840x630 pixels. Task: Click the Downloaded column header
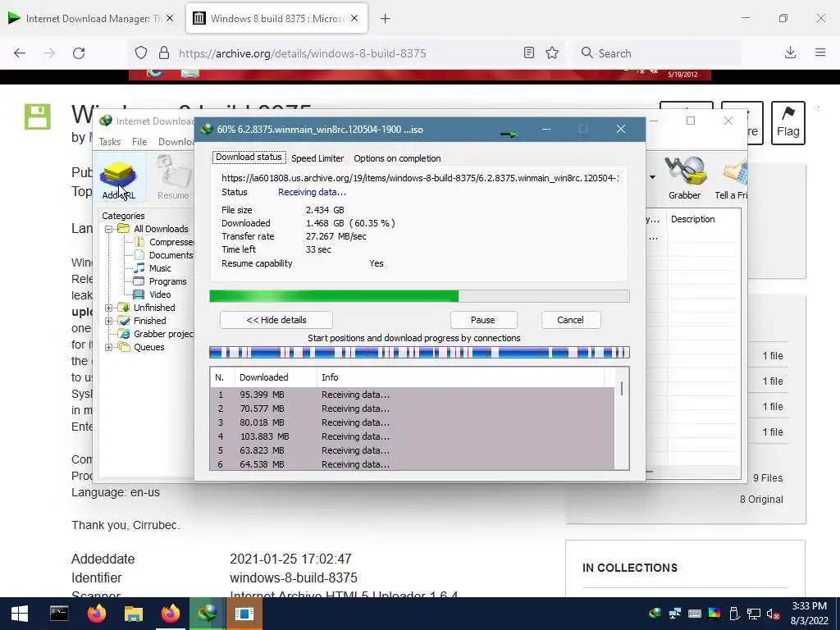[x=276, y=377]
